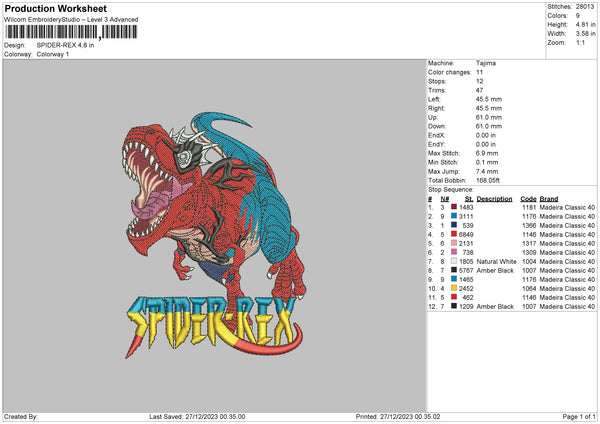Click thread code 1181 in row 1
This screenshot has height=424, width=600.
coord(529,207)
